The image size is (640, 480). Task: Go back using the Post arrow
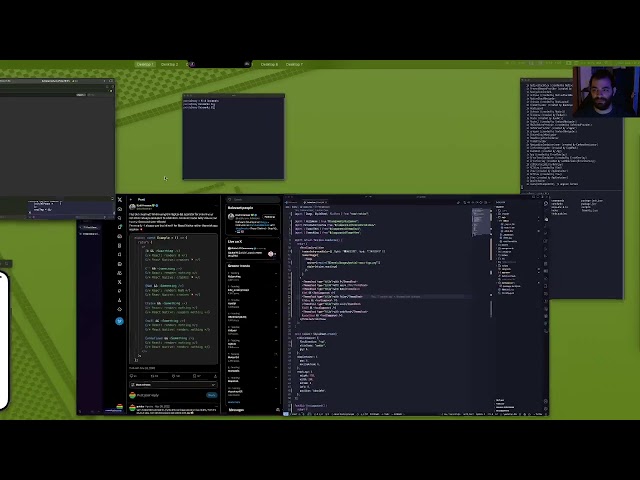pos(131,200)
